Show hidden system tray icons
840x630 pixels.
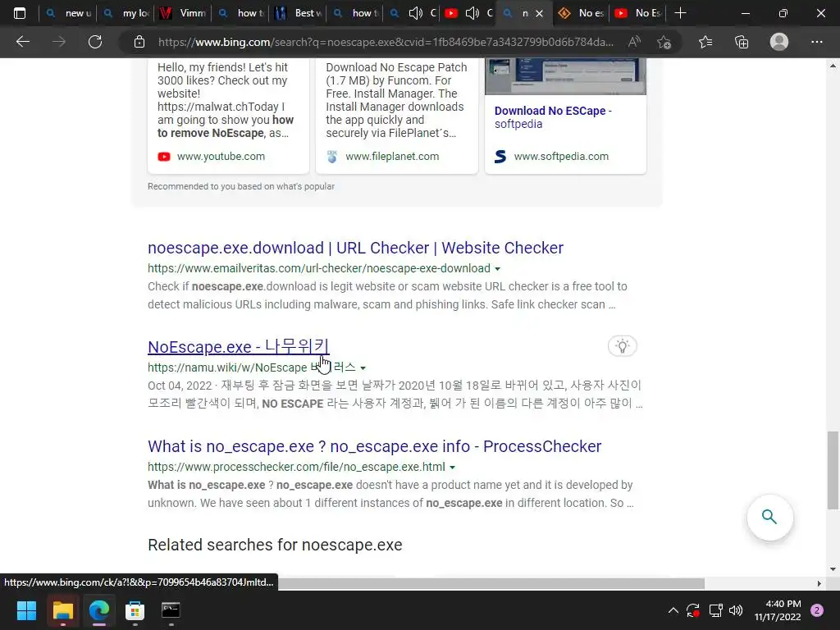tap(673, 610)
